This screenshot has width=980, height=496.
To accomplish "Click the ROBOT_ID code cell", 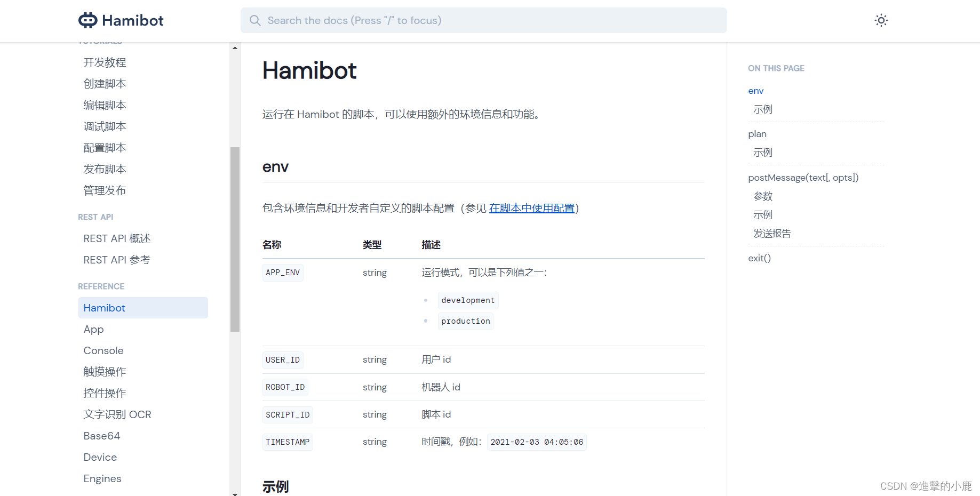I will point(285,387).
